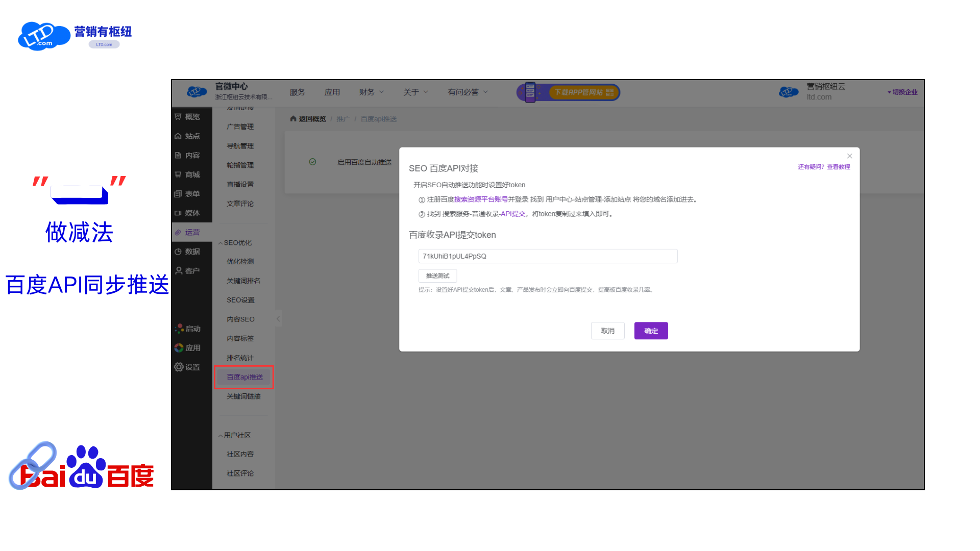The image size is (980, 551).
Task: Select the 商城 shop cart icon
Action: [178, 174]
